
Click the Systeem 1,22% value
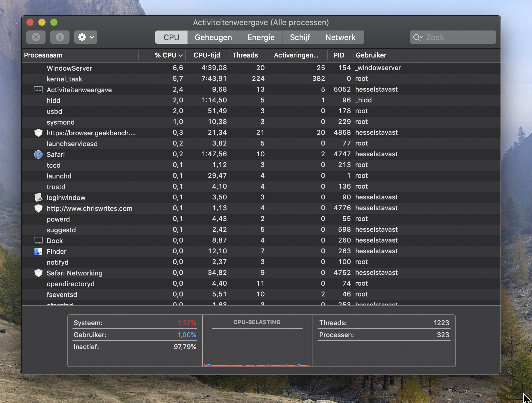tap(187, 323)
